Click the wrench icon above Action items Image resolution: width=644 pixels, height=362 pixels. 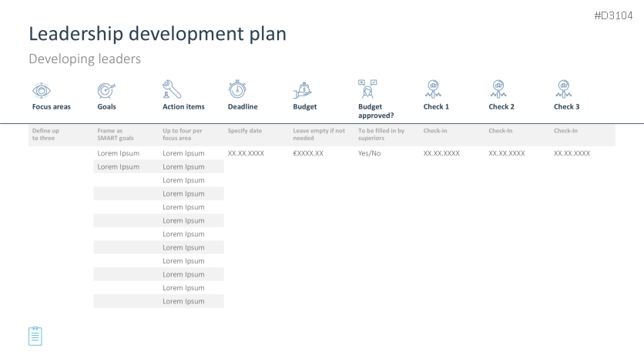[x=171, y=89]
